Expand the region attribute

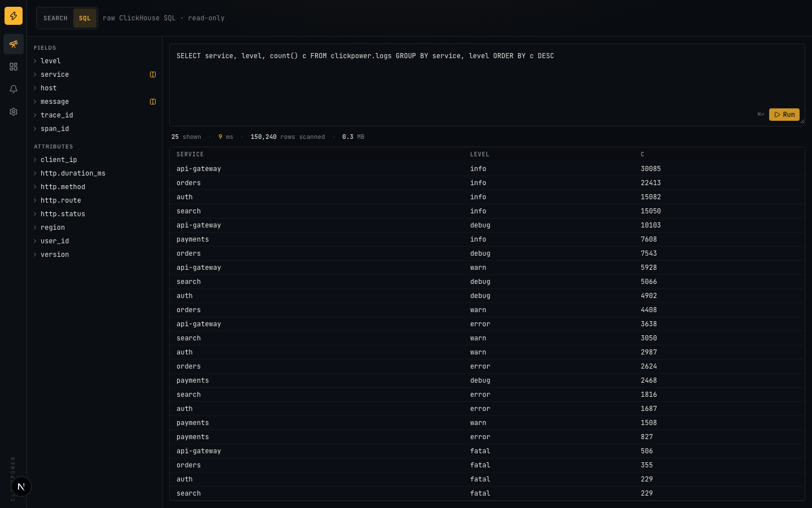[x=94, y=227]
